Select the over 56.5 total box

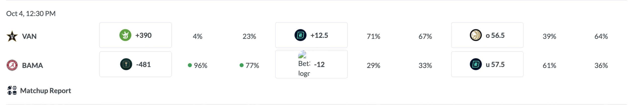point(487,35)
